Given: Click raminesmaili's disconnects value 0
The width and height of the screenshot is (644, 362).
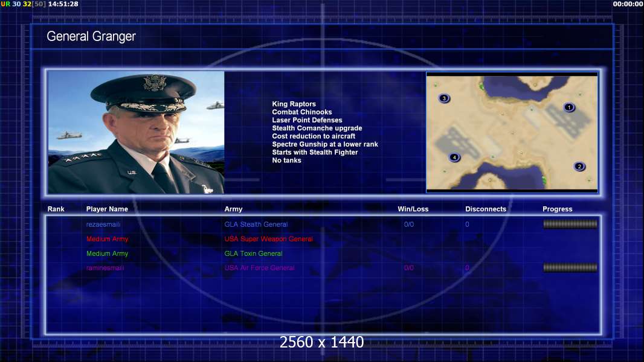Looking at the screenshot, I should 467,268.
